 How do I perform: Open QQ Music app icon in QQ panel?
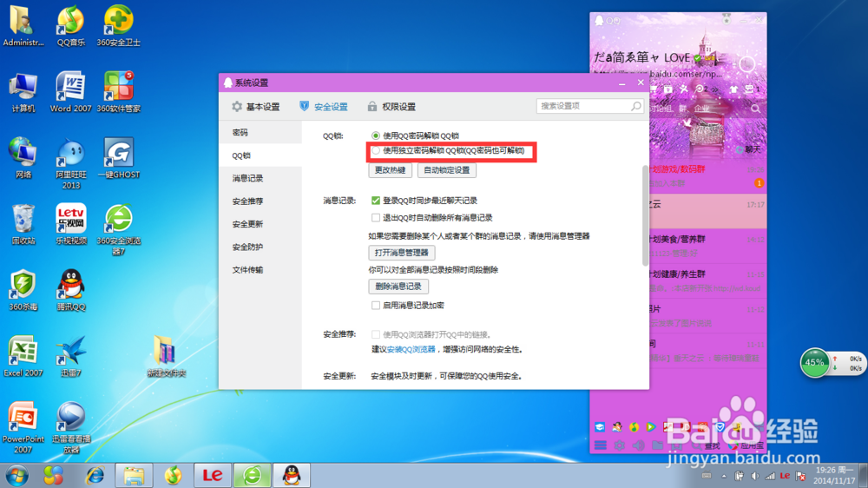[x=634, y=427]
